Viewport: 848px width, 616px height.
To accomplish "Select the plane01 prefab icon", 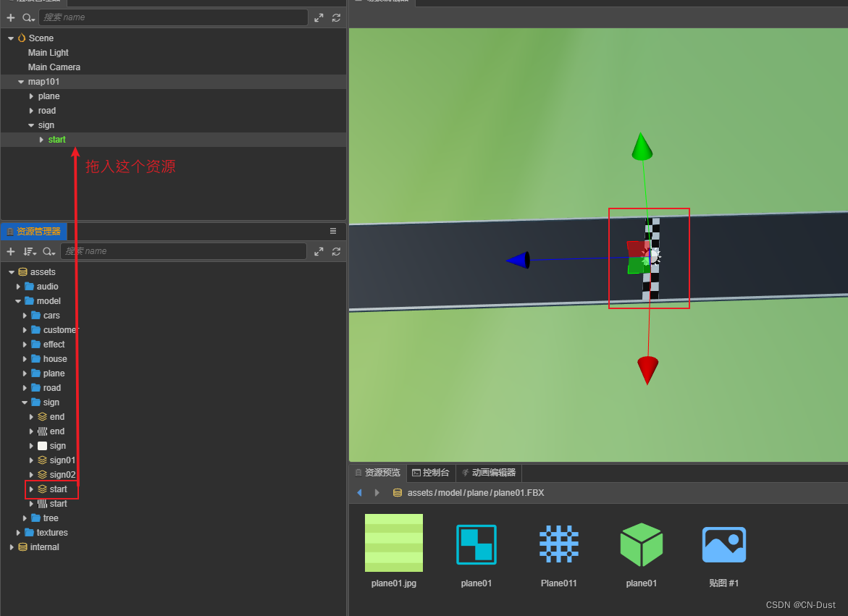I will [477, 544].
